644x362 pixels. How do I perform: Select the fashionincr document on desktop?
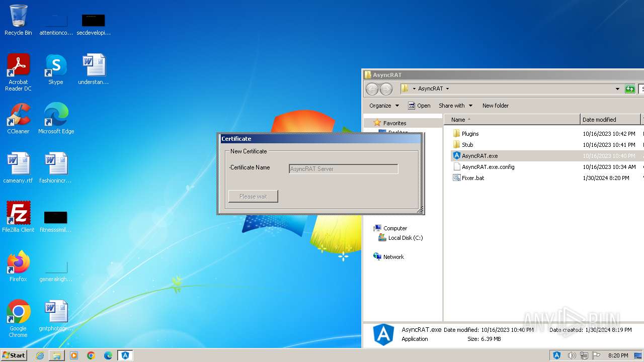point(56,168)
